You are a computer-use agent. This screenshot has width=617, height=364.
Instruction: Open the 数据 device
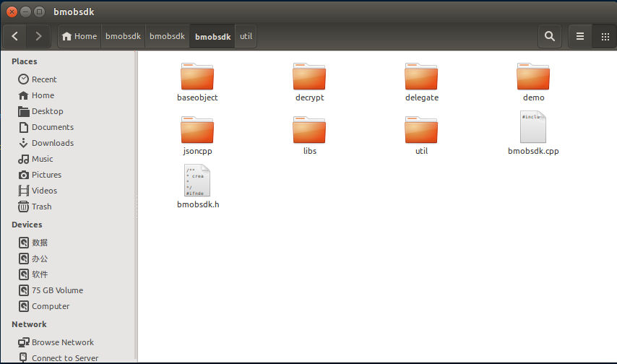(33, 243)
